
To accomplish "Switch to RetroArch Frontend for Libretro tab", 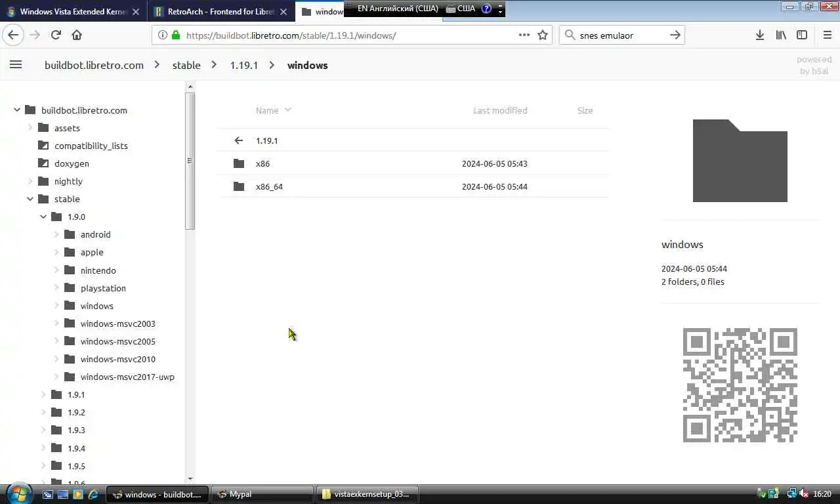I will pyautogui.click(x=220, y=11).
